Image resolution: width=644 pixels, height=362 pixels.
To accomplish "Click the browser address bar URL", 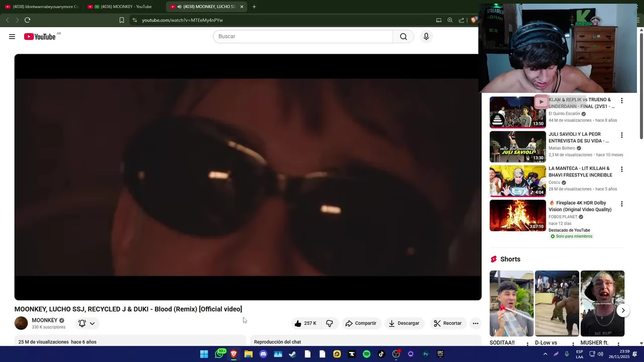I will tap(182, 20).
